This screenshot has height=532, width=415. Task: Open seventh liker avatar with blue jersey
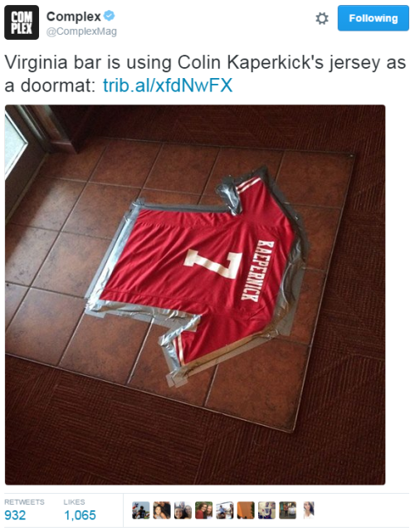click(x=267, y=510)
